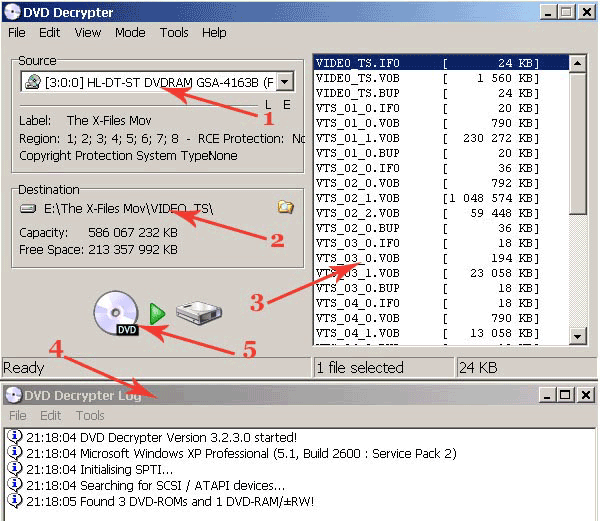This screenshot has height=521, width=600.
Task: Click the DVD Decrypter Log window disc icon
Action: 14,395
